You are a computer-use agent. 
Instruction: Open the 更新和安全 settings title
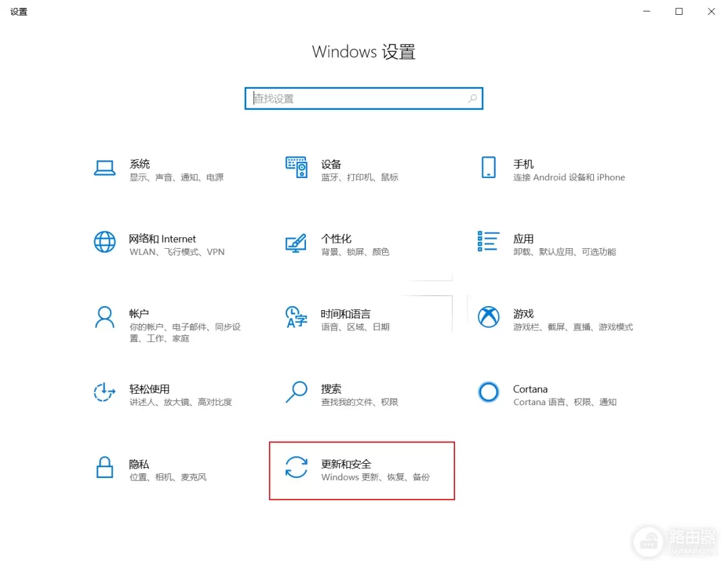346,464
